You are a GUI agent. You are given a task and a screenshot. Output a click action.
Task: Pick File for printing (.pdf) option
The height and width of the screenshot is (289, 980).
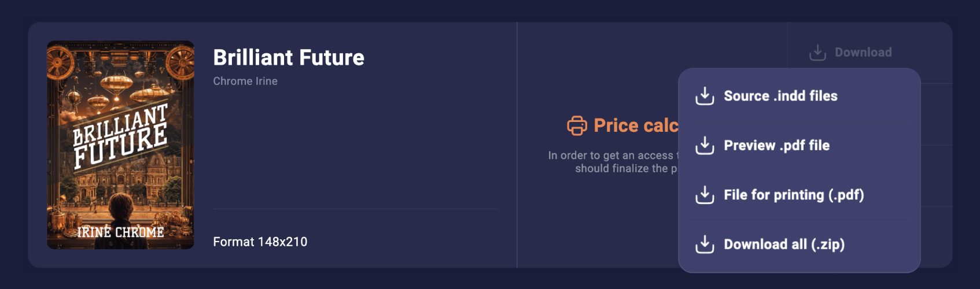click(794, 195)
